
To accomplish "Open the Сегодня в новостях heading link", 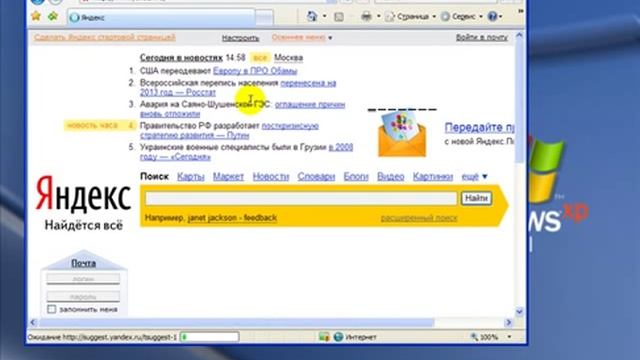I will coord(181,58).
